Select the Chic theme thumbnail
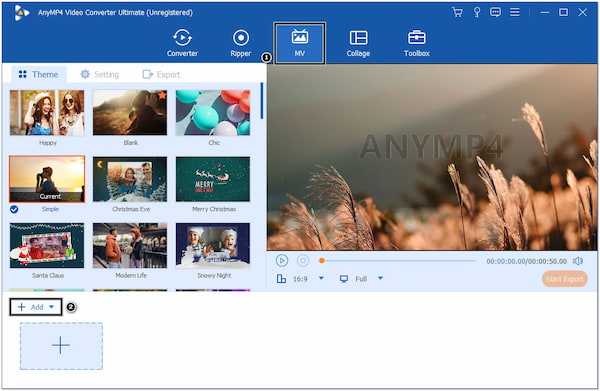 point(213,112)
